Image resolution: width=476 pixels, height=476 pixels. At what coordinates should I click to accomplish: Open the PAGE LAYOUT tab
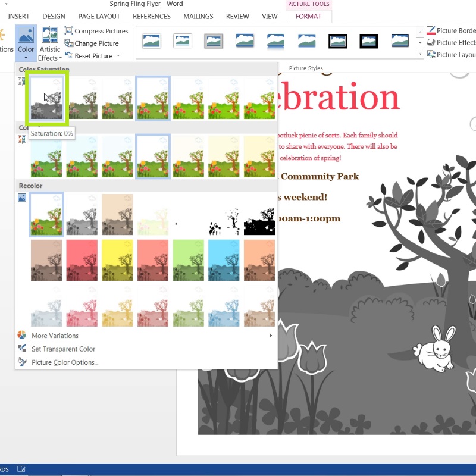click(x=99, y=17)
